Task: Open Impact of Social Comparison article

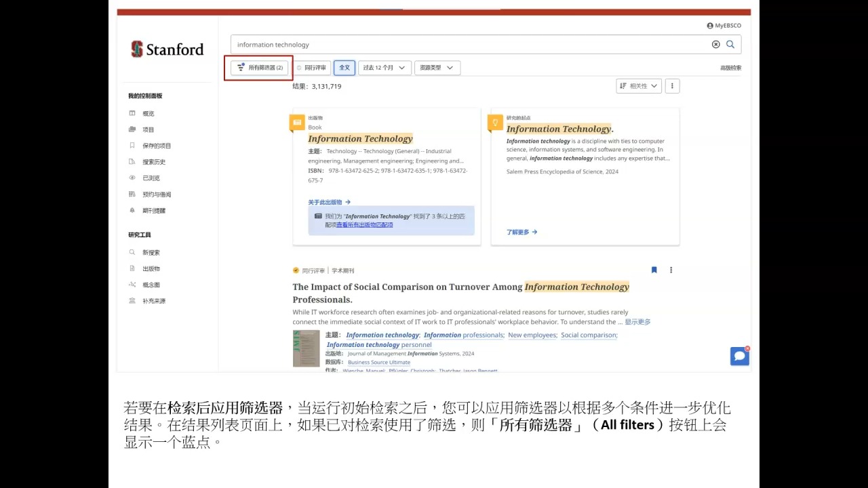Action: [x=461, y=293]
